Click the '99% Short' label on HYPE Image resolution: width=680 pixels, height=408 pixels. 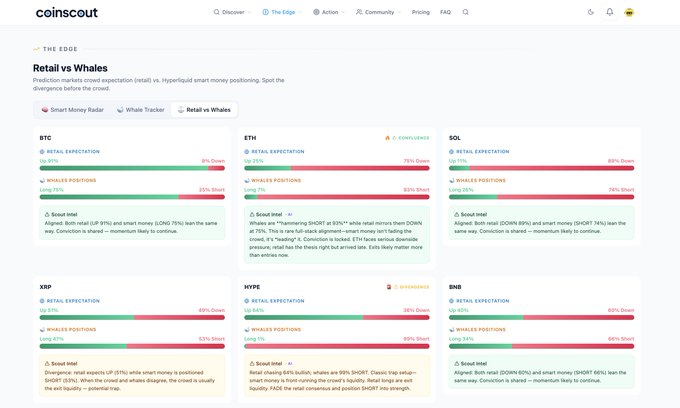[416, 339]
